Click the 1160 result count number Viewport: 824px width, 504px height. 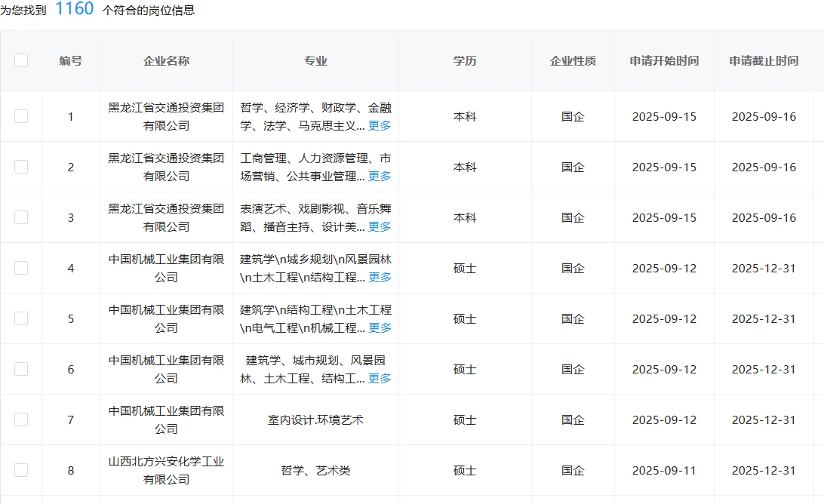[x=75, y=8]
